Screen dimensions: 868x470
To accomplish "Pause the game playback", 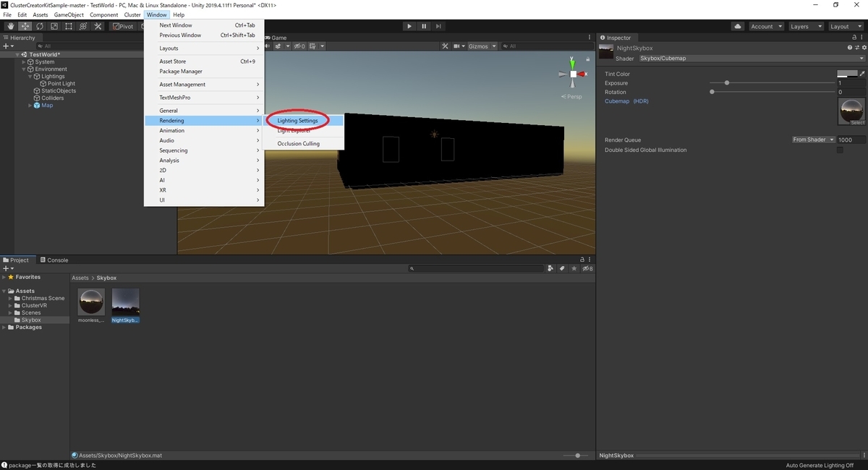I will click(423, 26).
